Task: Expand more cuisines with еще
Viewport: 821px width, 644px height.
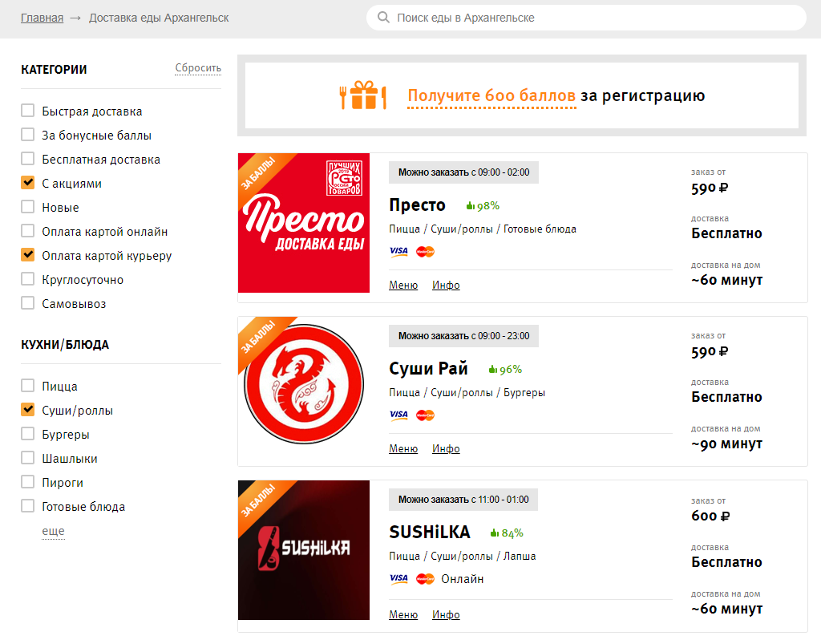Action: point(53,531)
